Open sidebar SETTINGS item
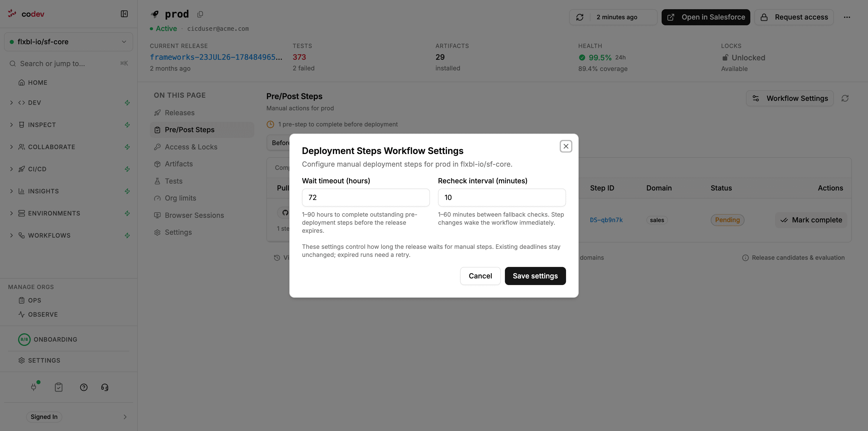This screenshot has height=431, width=868. (x=44, y=361)
